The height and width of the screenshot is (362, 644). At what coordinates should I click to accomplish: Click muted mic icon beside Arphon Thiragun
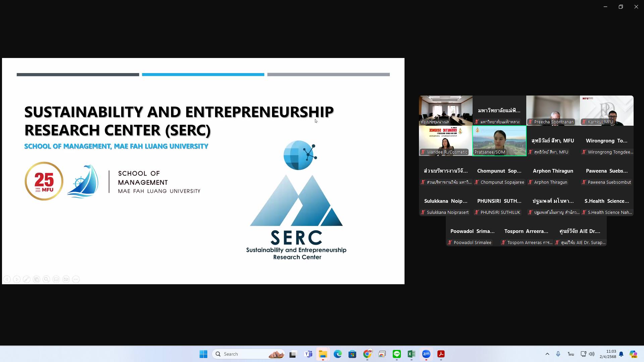pos(530,182)
